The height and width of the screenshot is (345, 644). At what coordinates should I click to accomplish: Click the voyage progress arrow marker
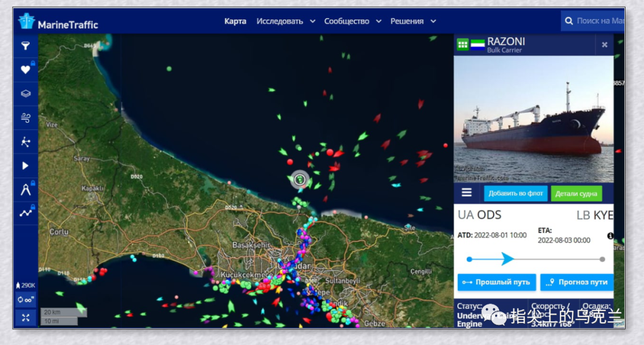[x=507, y=259]
